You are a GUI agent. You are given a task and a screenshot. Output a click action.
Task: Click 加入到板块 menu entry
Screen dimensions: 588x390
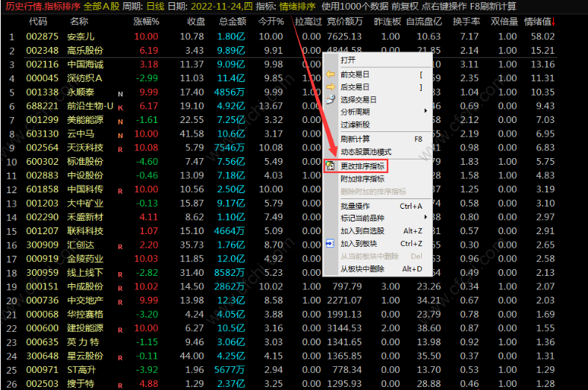click(378, 244)
